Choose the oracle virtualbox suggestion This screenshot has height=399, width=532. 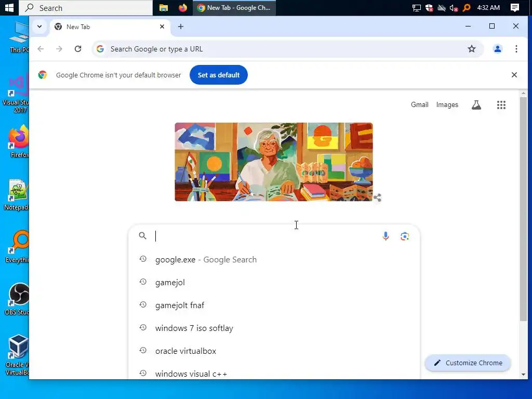click(274, 351)
